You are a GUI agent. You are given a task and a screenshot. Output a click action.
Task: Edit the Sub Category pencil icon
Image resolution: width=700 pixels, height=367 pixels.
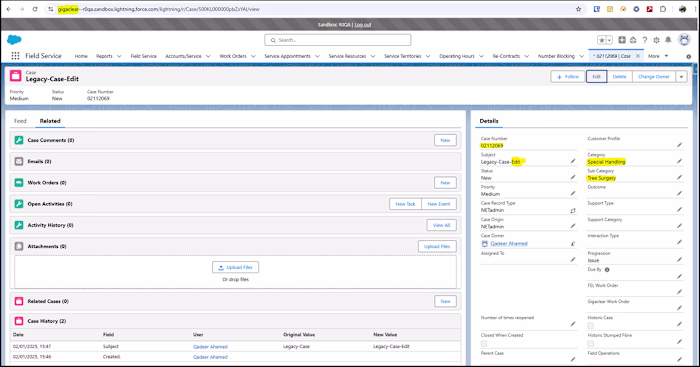(x=679, y=177)
